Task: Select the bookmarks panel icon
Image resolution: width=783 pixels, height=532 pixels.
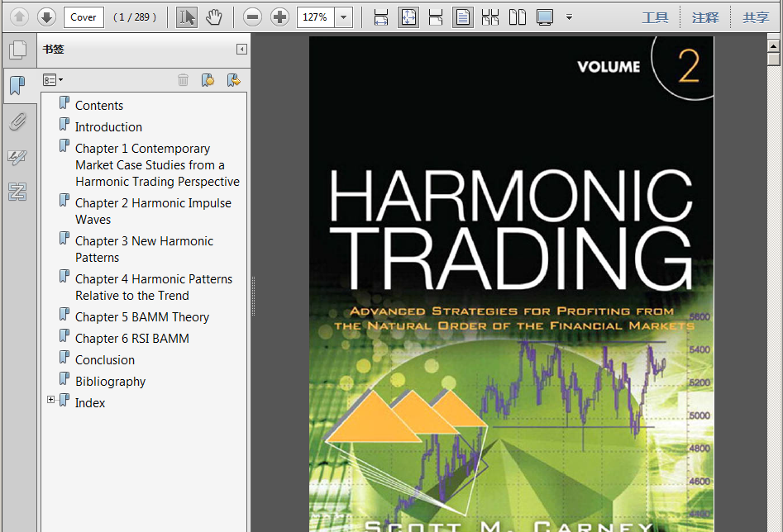Action: click(x=18, y=85)
